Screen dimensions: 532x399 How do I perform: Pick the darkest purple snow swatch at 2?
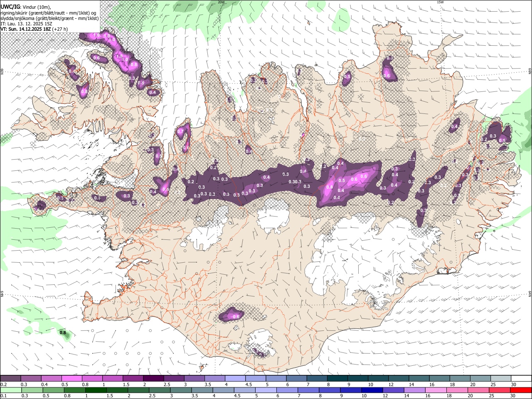153,379
